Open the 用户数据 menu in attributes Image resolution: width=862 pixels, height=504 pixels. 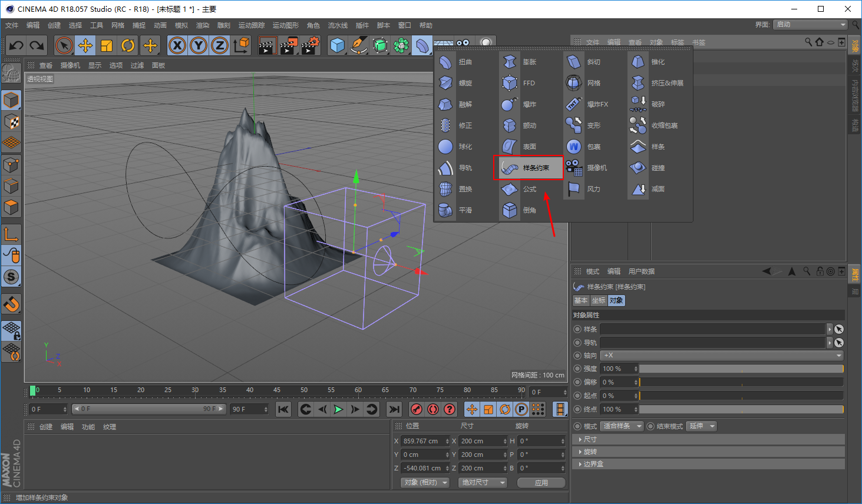point(642,271)
